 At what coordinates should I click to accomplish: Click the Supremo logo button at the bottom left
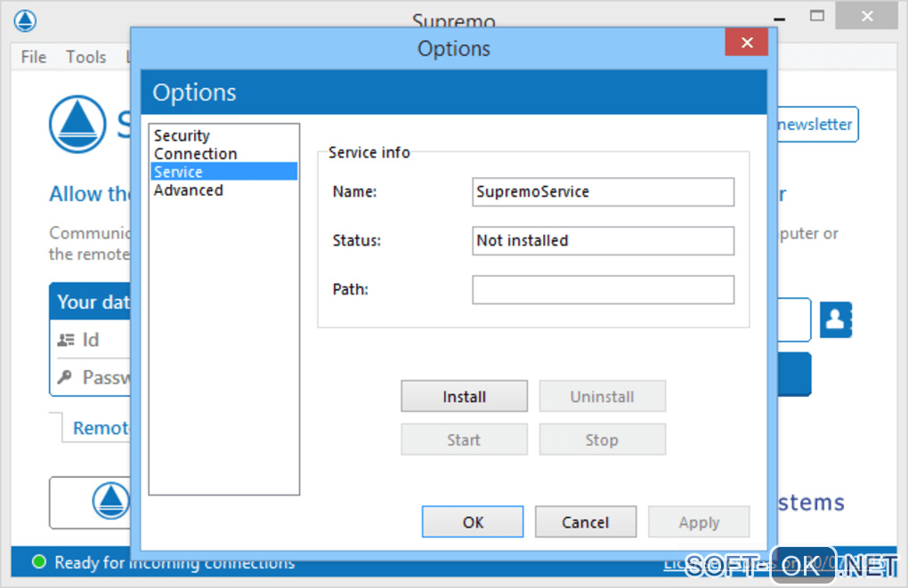90,503
